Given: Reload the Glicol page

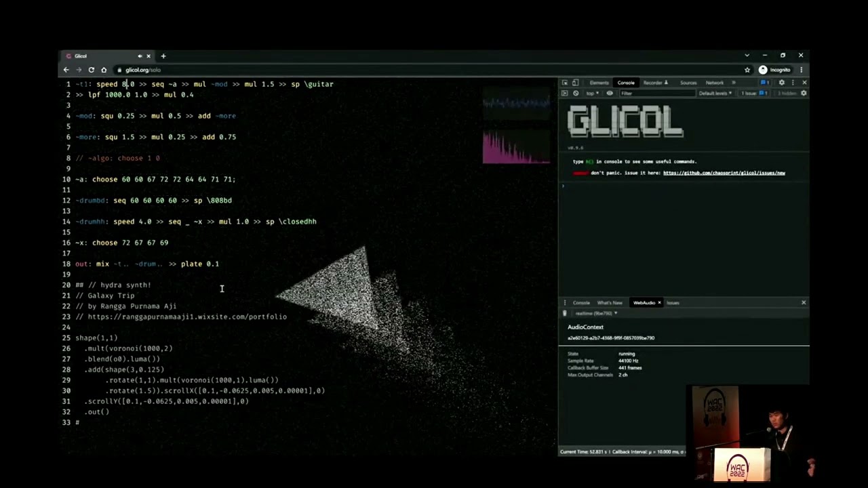Looking at the screenshot, I should point(91,70).
